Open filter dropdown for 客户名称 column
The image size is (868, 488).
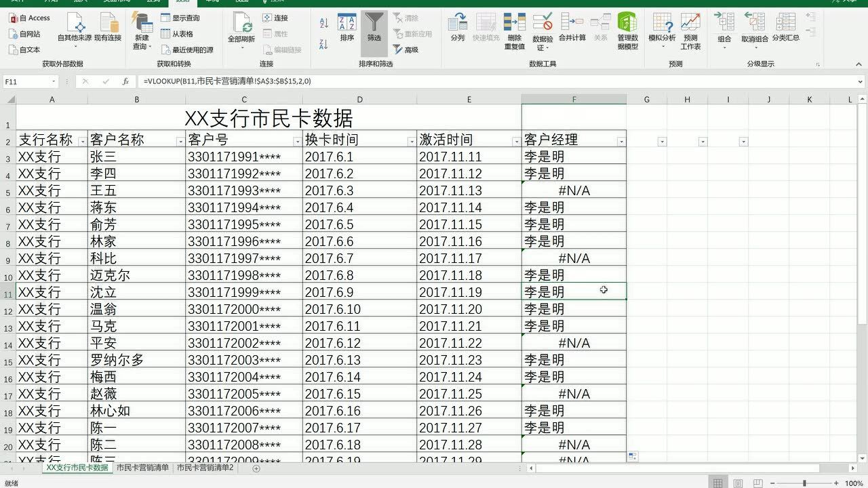click(180, 141)
